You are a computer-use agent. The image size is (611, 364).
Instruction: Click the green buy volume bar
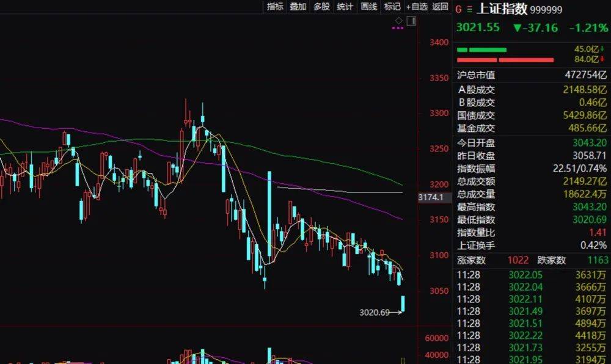[481, 49]
